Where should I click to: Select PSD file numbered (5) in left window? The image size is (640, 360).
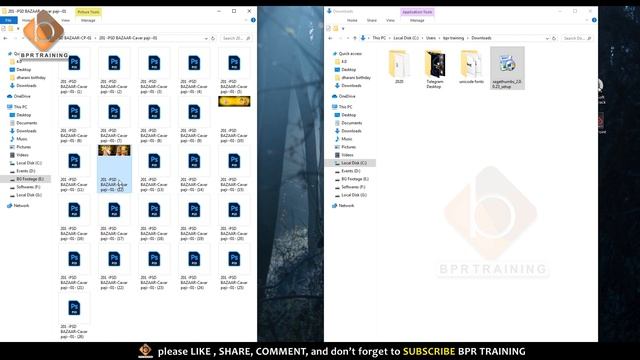234,70
